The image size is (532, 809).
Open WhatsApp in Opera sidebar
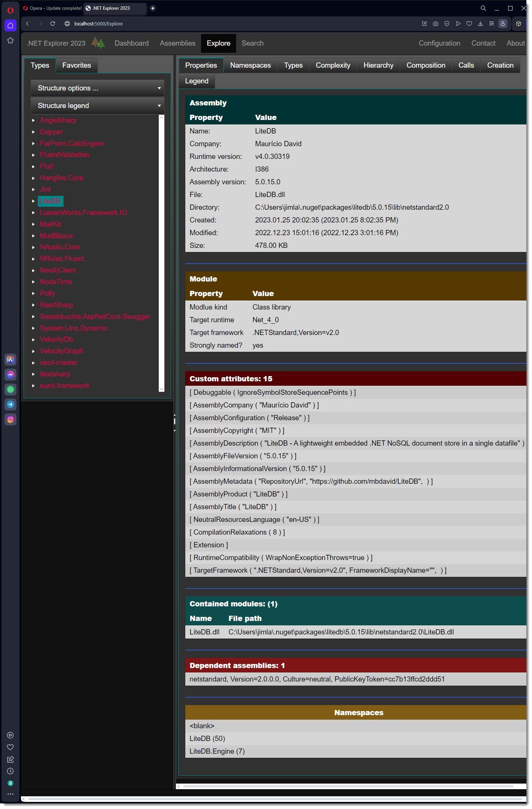10,390
